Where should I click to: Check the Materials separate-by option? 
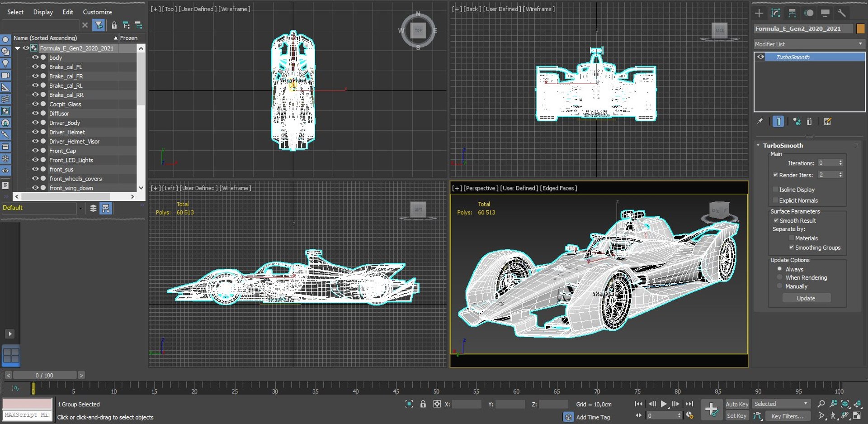point(792,238)
